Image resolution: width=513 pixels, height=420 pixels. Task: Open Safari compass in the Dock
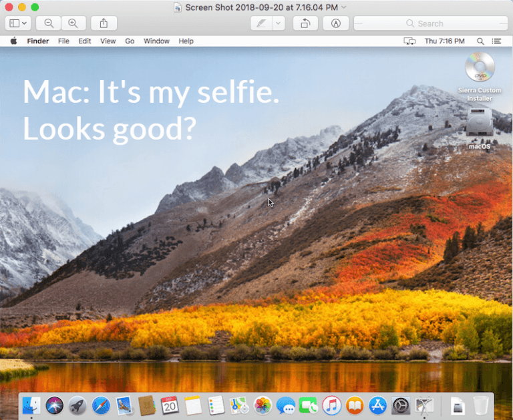click(x=101, y=405)
